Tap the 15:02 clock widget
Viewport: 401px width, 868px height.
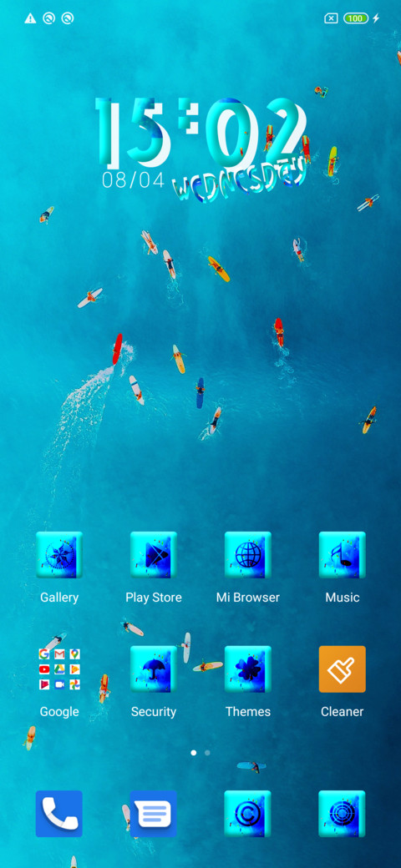click(x=201, y=133)
